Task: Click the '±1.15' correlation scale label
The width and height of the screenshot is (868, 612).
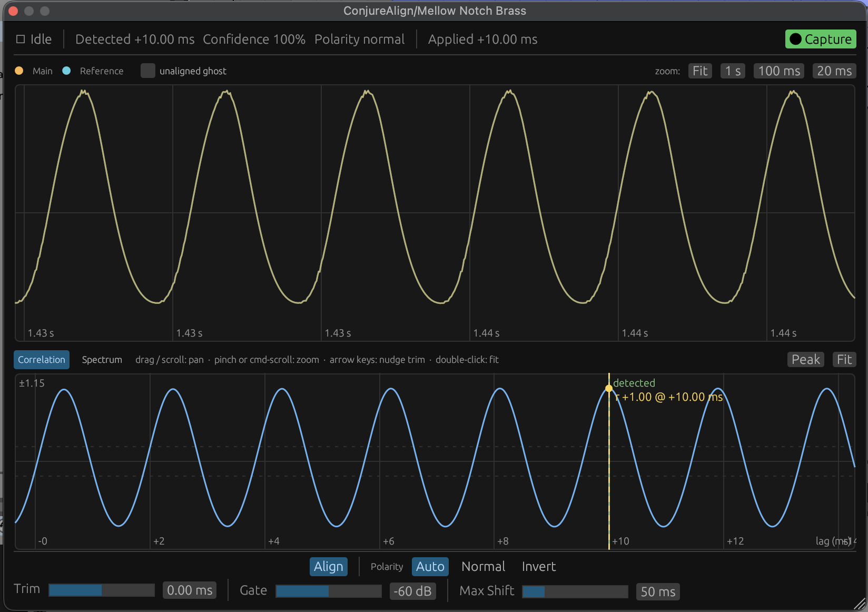Action: [32, 383]
